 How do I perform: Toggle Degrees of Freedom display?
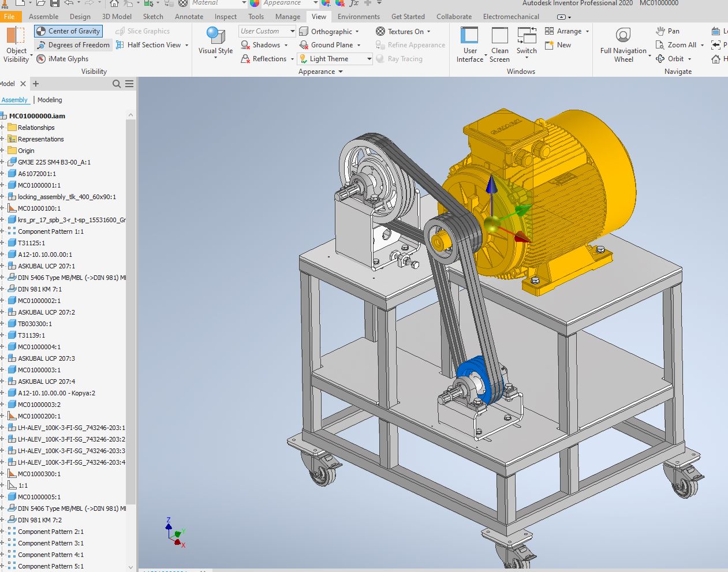pos(73,45)
